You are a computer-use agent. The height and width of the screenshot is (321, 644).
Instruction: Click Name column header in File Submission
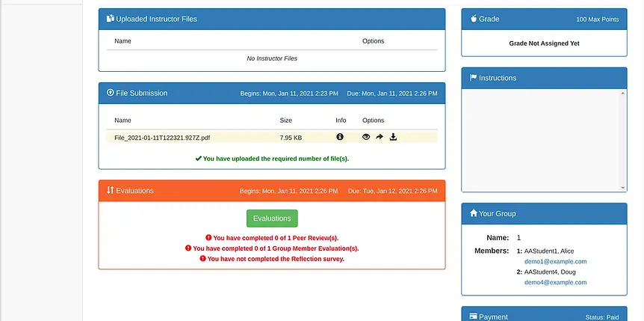click(x=123, y=120)
